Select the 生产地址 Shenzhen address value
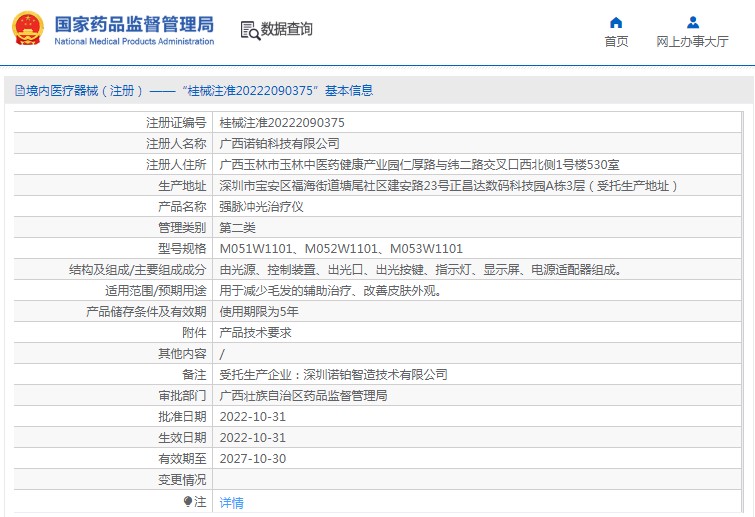This screenshot has height=517, width=755. 448,186
